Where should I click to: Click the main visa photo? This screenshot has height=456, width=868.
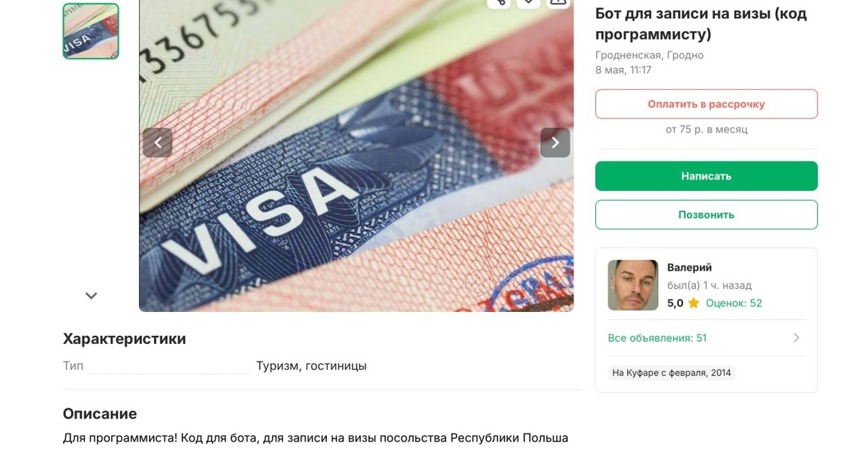pos(356,156)
